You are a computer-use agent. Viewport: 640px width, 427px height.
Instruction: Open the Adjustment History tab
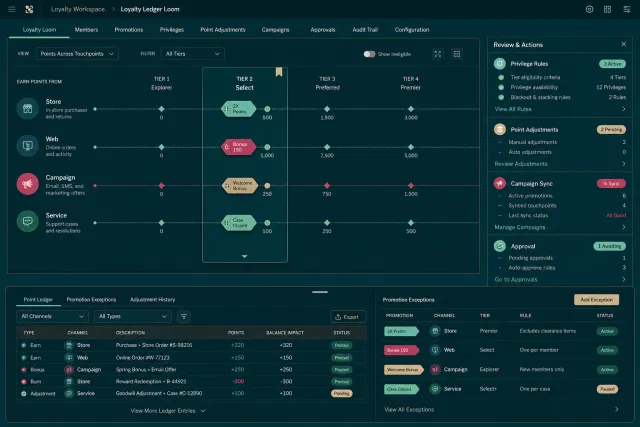tap(153, 300)
